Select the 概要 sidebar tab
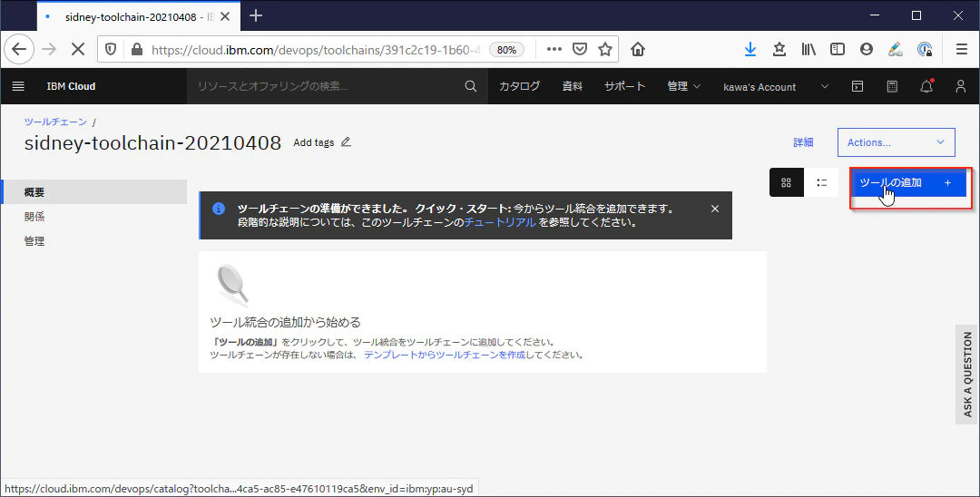 (x=94, y=191)
